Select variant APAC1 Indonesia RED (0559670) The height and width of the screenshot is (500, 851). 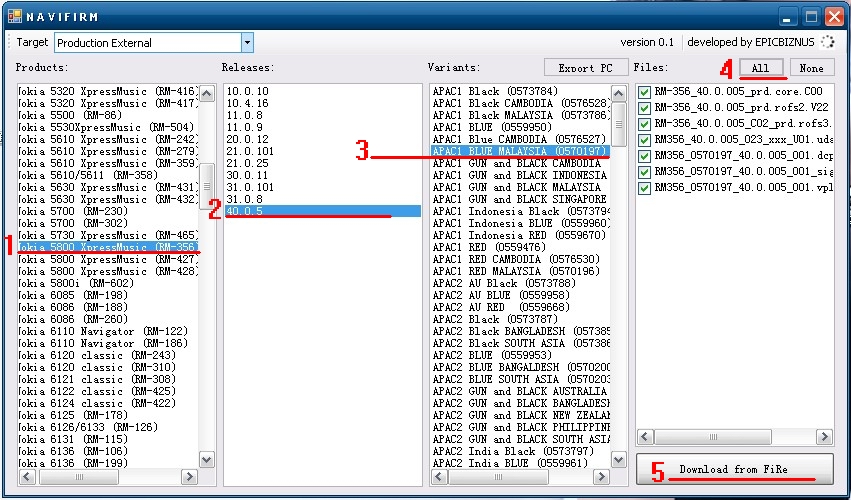tap(519, 235)
